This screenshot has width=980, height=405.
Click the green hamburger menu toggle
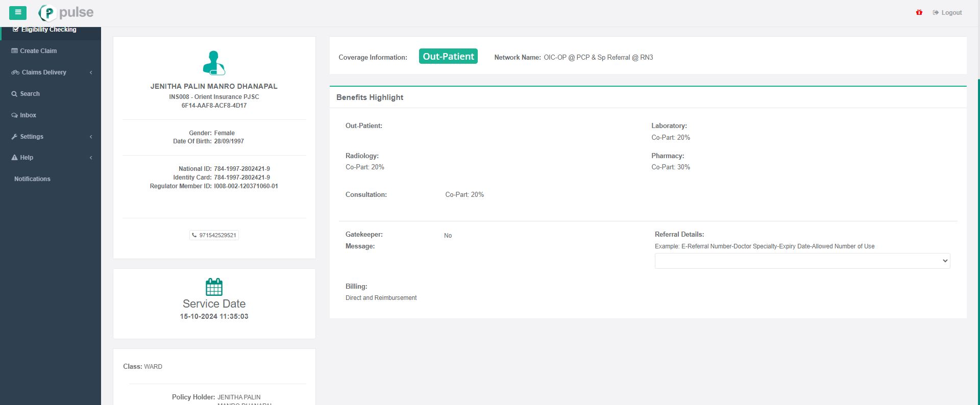(x=18, y=13)
